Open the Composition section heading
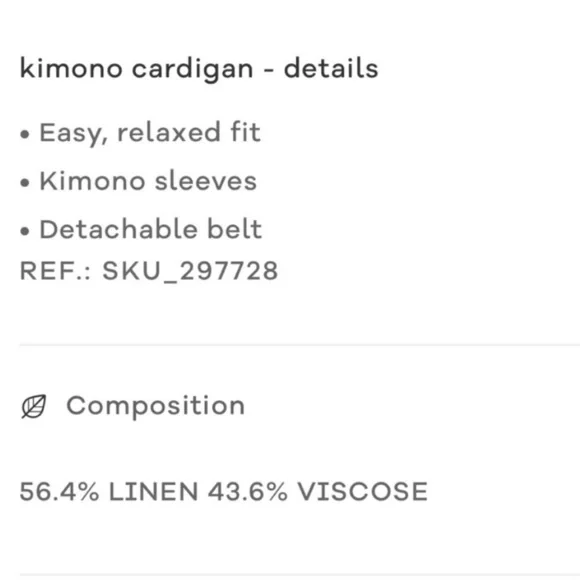This screenshot has height=580, width=580. point(155,406)
